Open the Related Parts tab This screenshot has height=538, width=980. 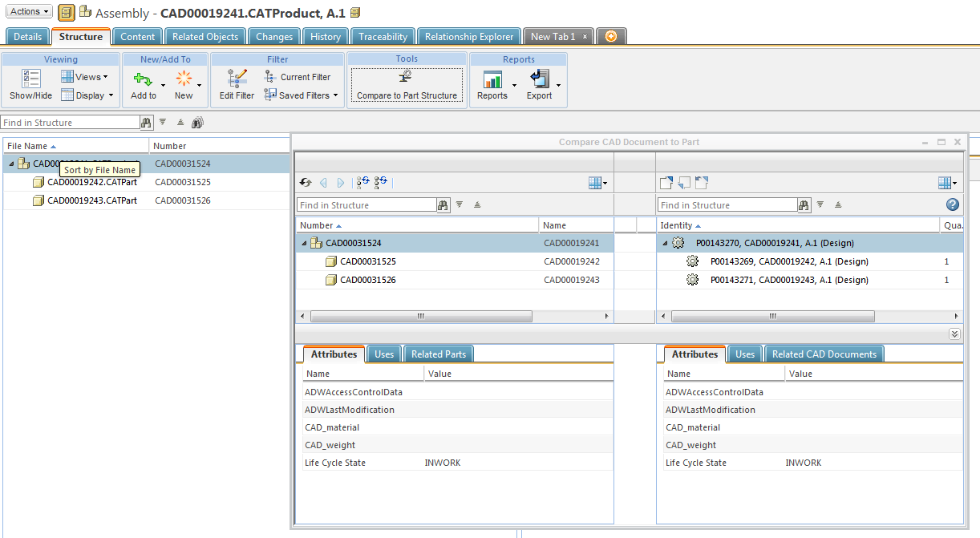(439, 354)
